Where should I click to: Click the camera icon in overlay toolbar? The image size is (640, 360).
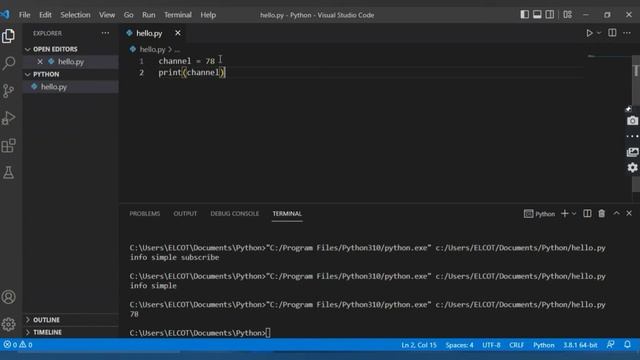pyautogui.click(x=632, y=121)
